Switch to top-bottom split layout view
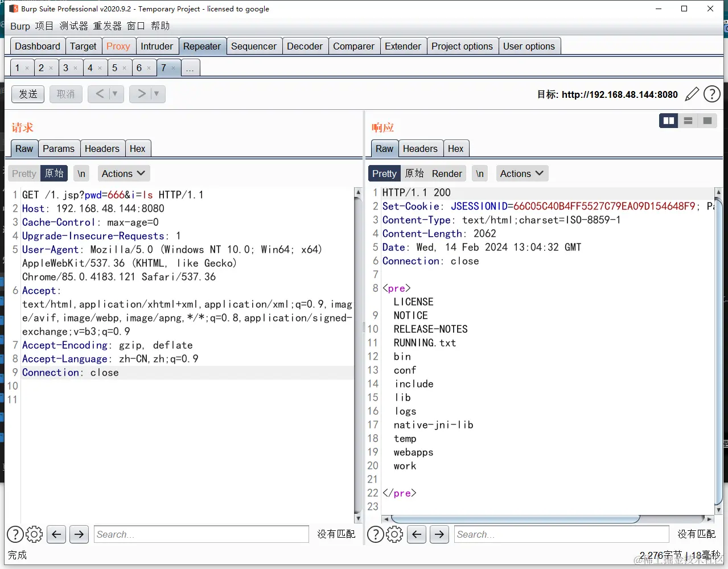Image resolution: width=728 pixels, height=569 pixels. click(x=688, y=121)
